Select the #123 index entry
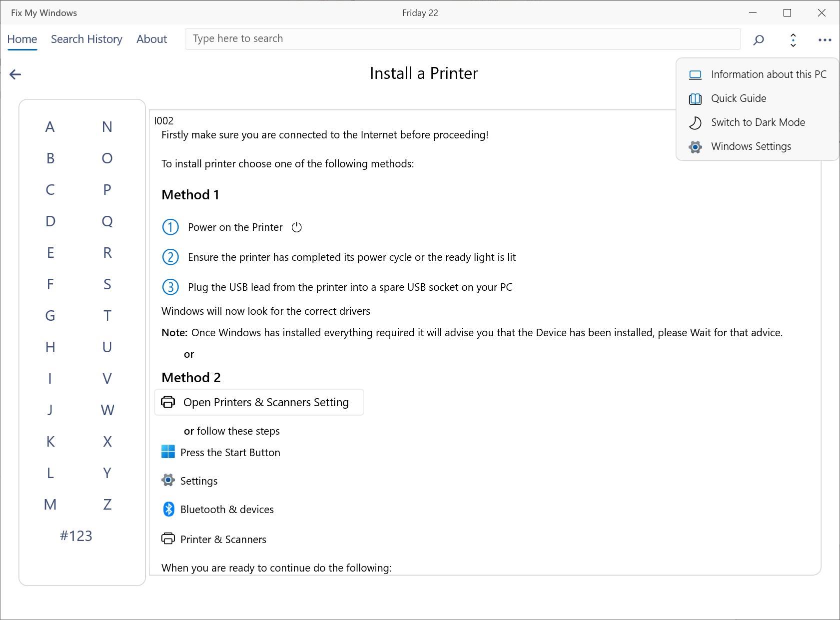Viewport: 840px width, 620px height. pyautogui.click(x=76, y=536)
